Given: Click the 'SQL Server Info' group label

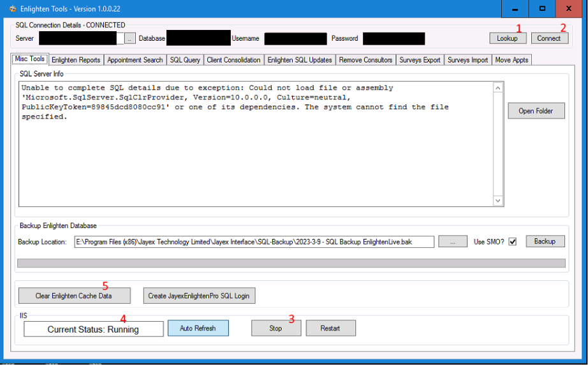Looking at the screenshot, I should [x=41, y=74].
